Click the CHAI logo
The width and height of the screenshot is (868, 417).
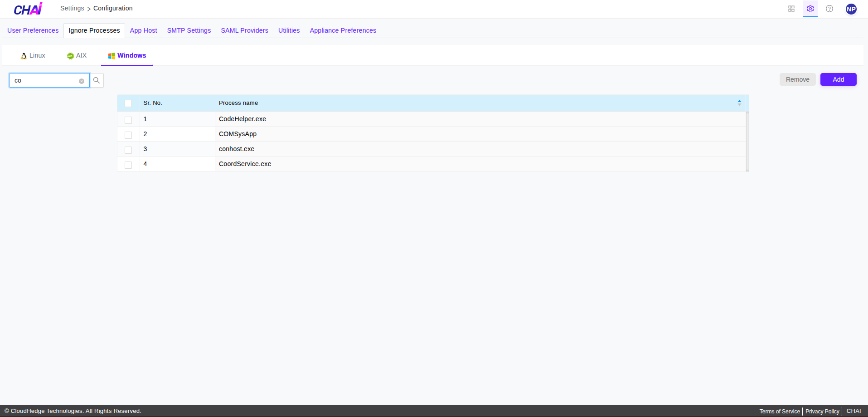[27, 9]
